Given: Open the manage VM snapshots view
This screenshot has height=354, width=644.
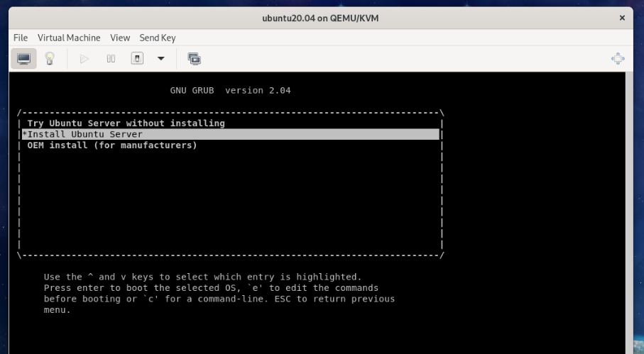Looking at the screenshot, I should click(x=195, y=59).
